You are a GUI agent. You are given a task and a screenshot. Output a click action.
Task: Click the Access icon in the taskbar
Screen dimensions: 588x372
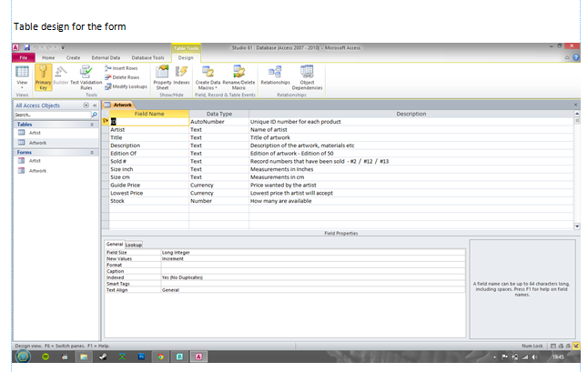click(198, 357)
